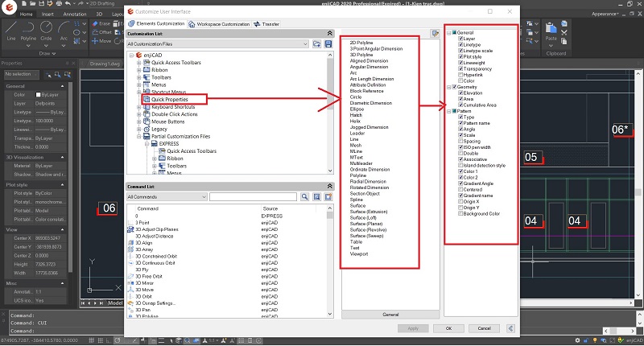Viewport: 644px width, 346px height.
Task: Click the settings gear in the status bar
Action: pos(577,340)
